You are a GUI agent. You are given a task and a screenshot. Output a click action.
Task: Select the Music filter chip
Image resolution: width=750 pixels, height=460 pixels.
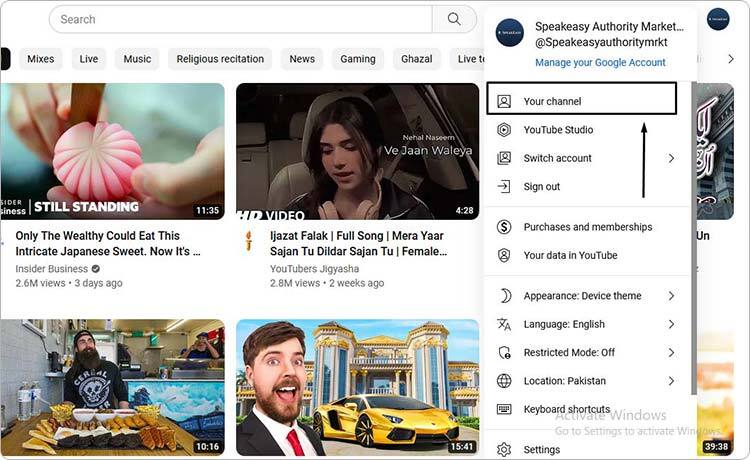(137, 59)
